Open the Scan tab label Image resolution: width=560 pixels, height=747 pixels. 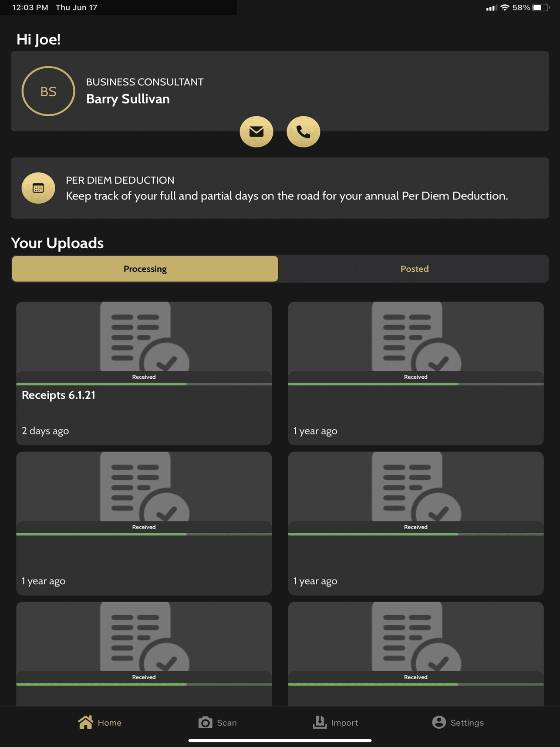point(227,723)
